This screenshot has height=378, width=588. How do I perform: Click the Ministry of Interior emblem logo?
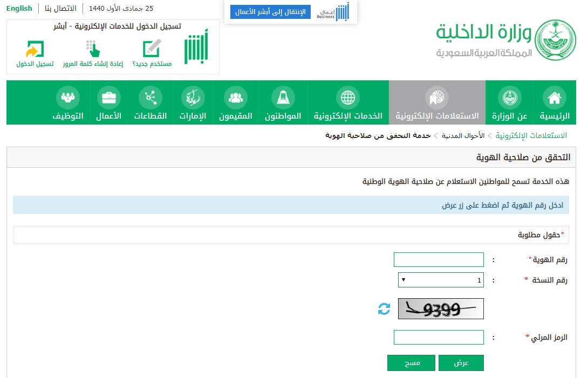click(555, 40)
